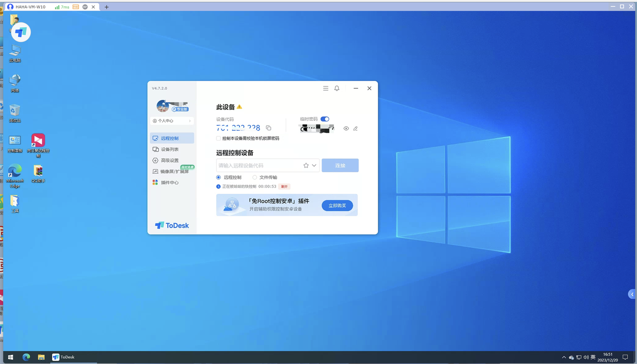Open favorites star in remote code field

point(306,166)
